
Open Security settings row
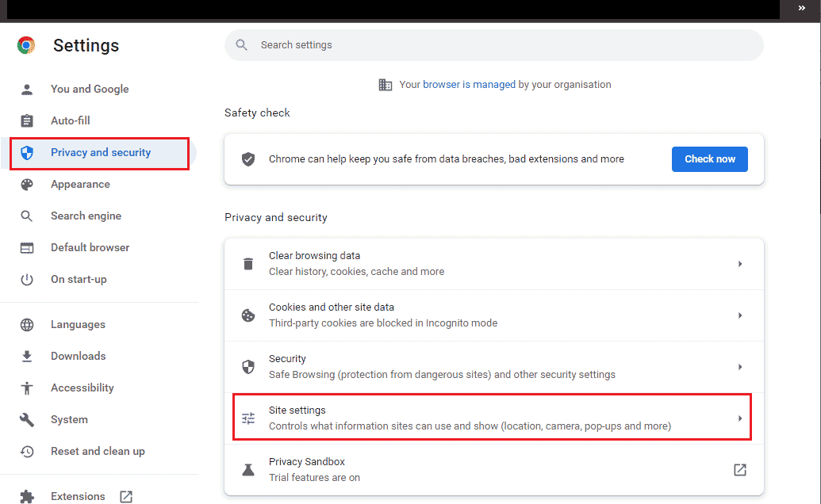tap(493, 367)
